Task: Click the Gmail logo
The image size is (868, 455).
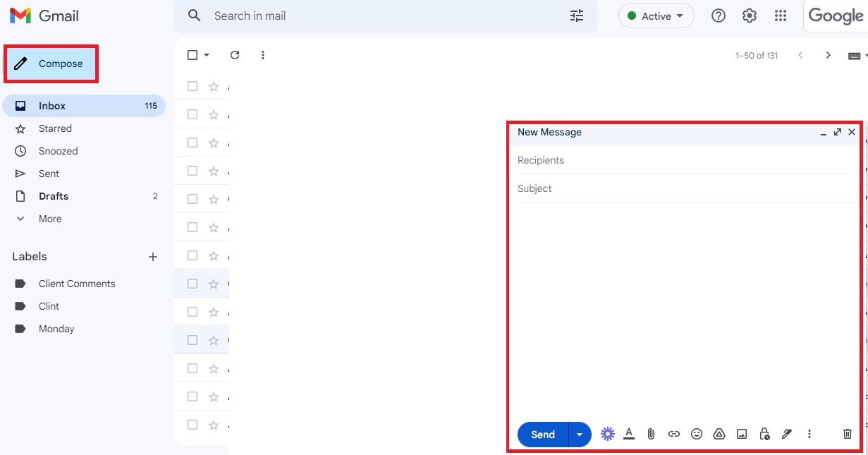Action: point(44,16)
